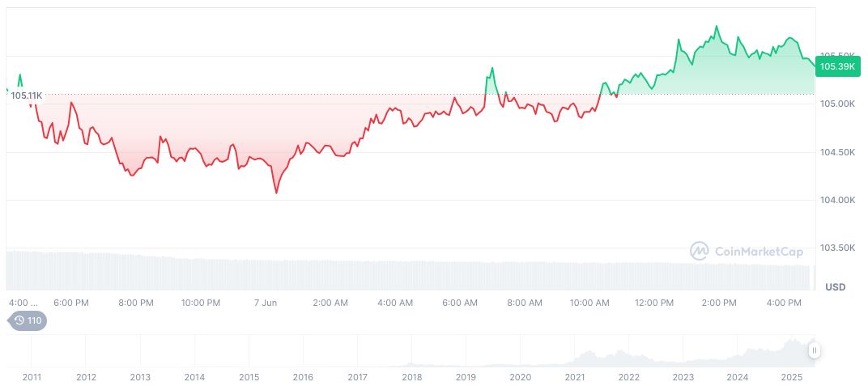
Task: Click the lowest dip of the red price line
Action: click(276, 193)
